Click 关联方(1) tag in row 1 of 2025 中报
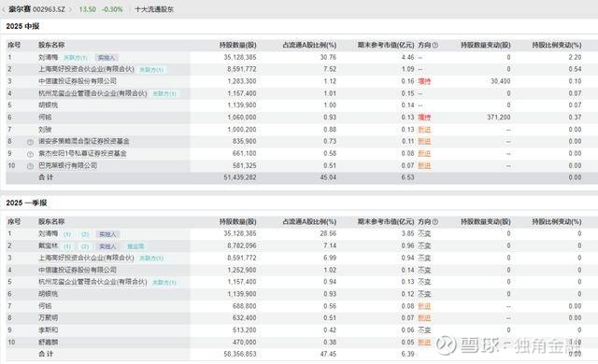 (x=75, y=58)
